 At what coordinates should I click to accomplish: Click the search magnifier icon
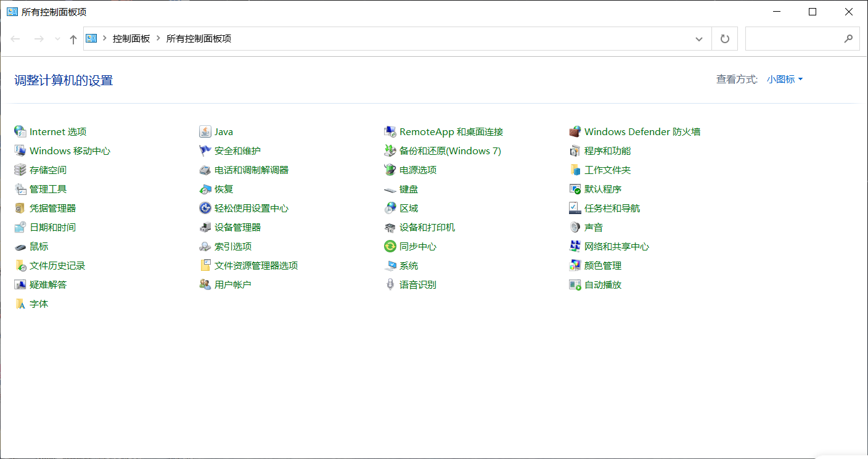849,38
